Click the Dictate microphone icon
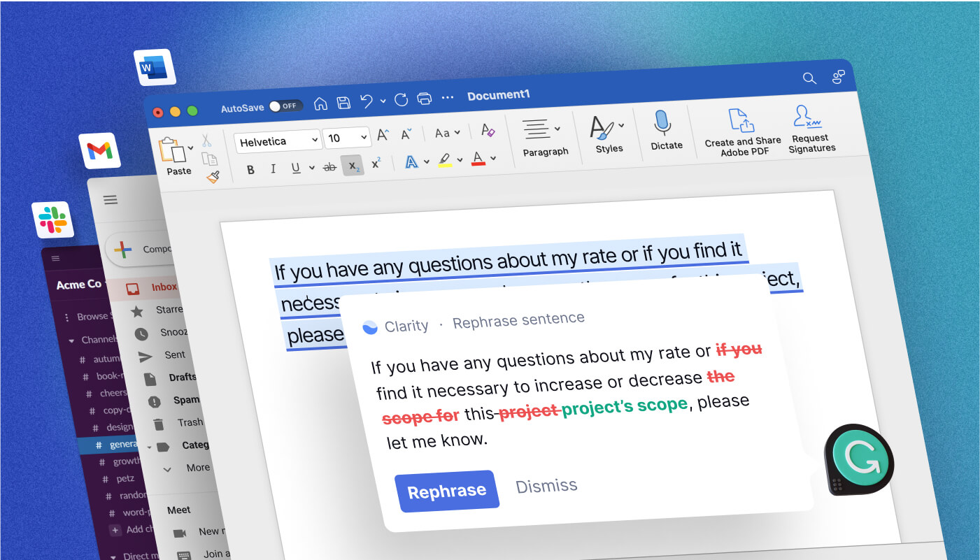980x560 pixels. (x=663, y=124)
